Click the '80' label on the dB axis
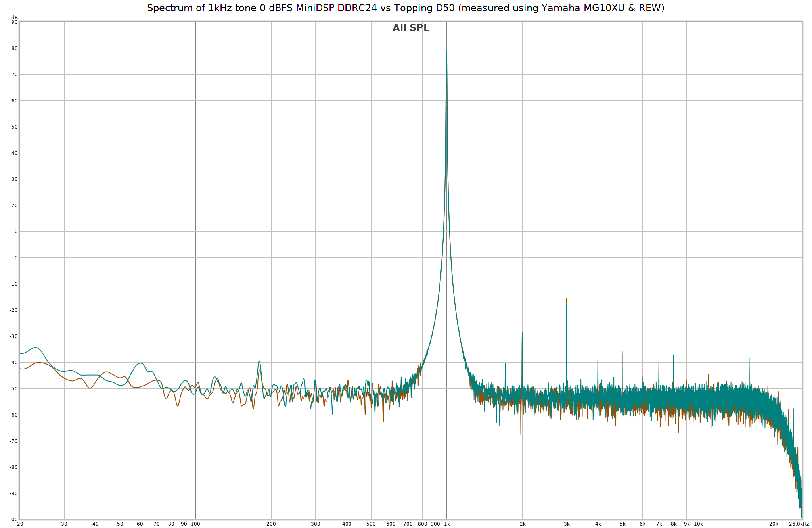The image size is (812, 528). point(15,48)
